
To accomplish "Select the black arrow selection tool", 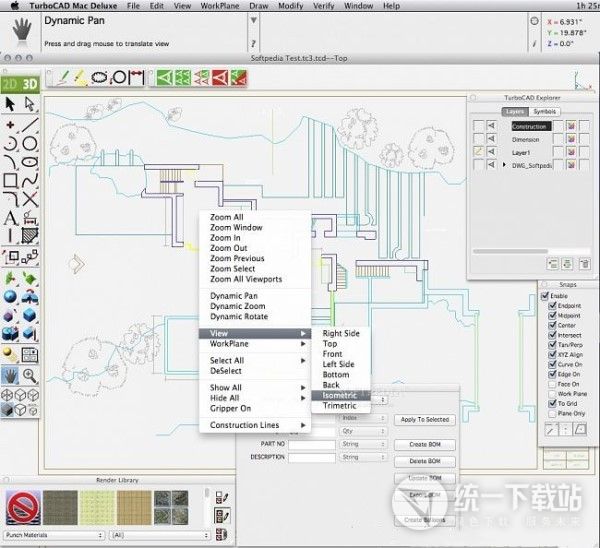I will point(10,104).
